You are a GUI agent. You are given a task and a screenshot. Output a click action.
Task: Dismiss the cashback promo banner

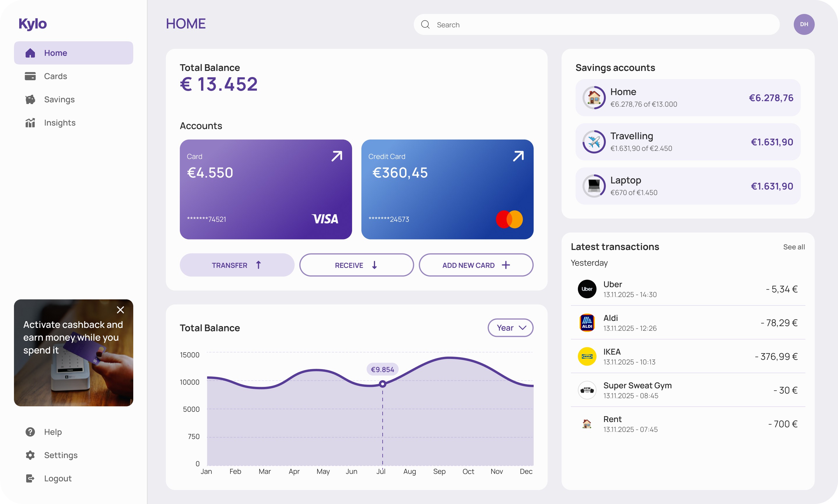coord(120,310)
